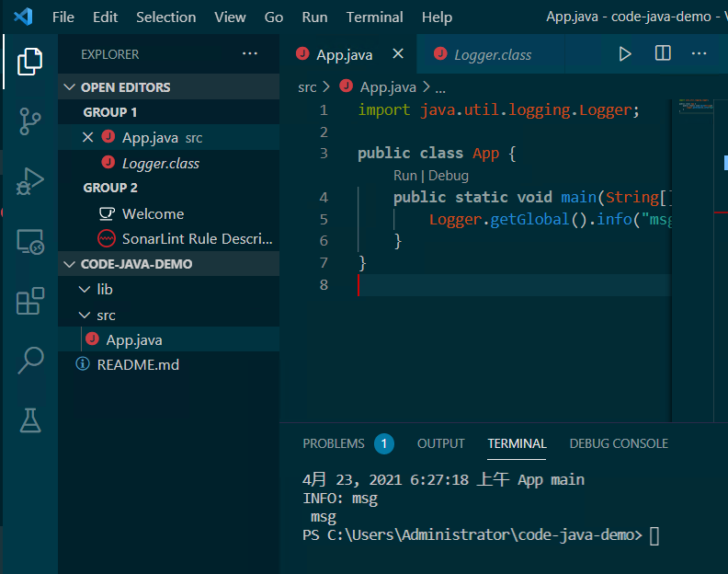Switch to the Problems panel tab
728x574 pixels.
pyautogui.click(x=334, y=443)
